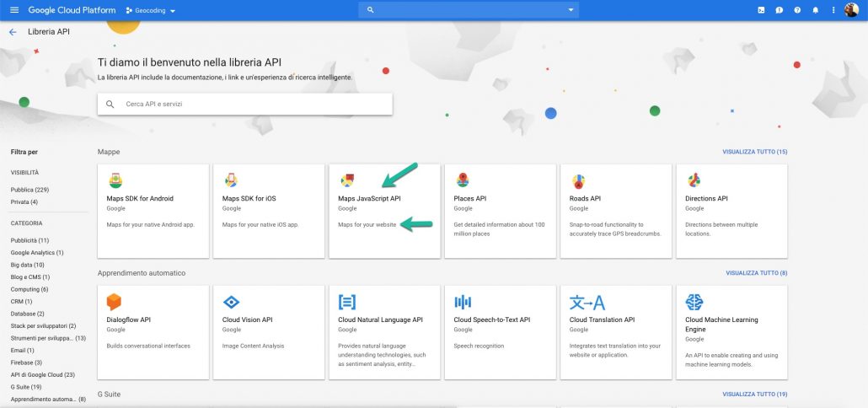Open the Geocoding project selector dropdown

(x=151, y=10)
